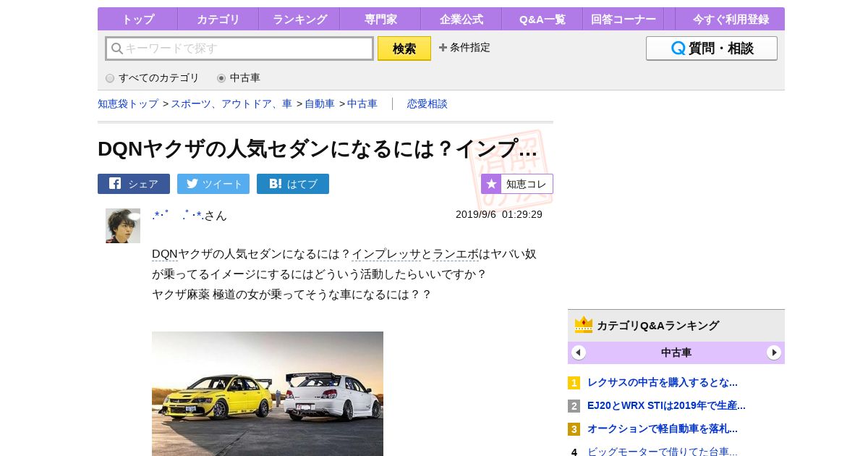
Task: Click the 知恵コレ button label
Action: (x=526, y=184)
